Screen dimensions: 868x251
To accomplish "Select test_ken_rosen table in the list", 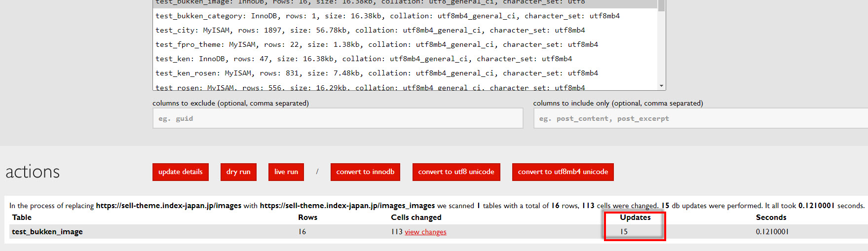I will pos(377,73).
